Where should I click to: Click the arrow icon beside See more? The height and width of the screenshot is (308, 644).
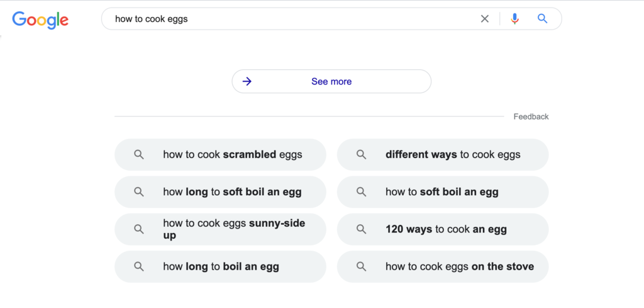click(x=247, y=81)
